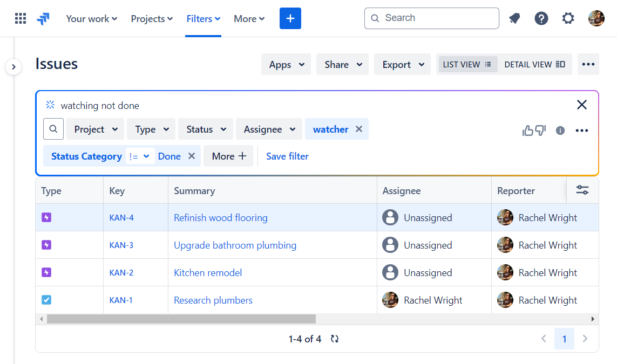This screenshot has height=364, width=617.
Task: Click the Task type icon on KAN-1
Action: 46,300
